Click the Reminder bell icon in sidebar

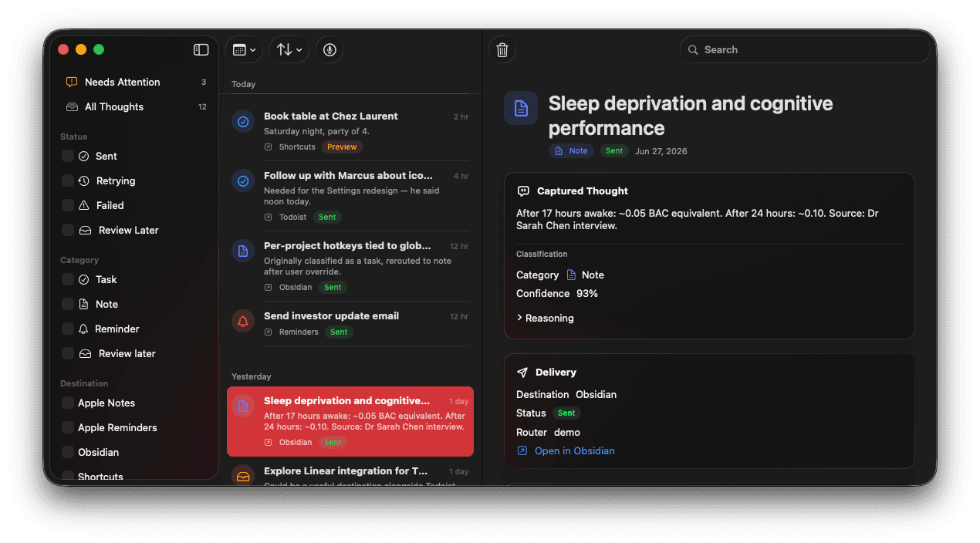click(83, 329)
